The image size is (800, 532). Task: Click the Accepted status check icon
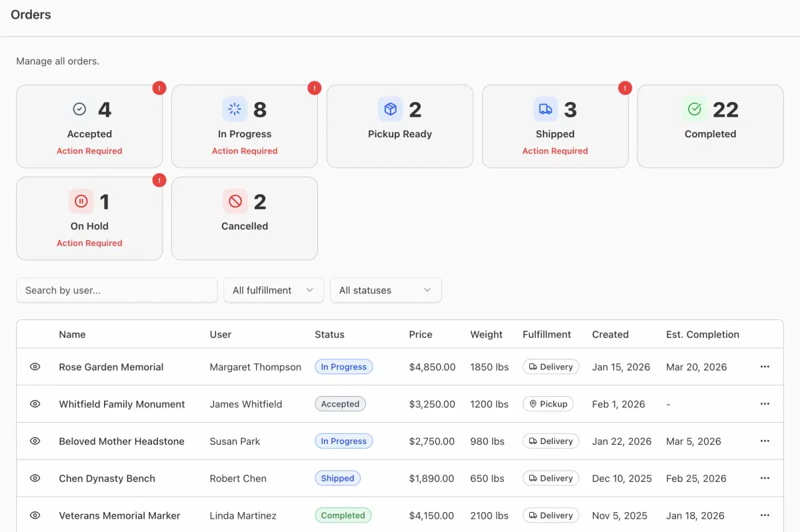point(79,109)
